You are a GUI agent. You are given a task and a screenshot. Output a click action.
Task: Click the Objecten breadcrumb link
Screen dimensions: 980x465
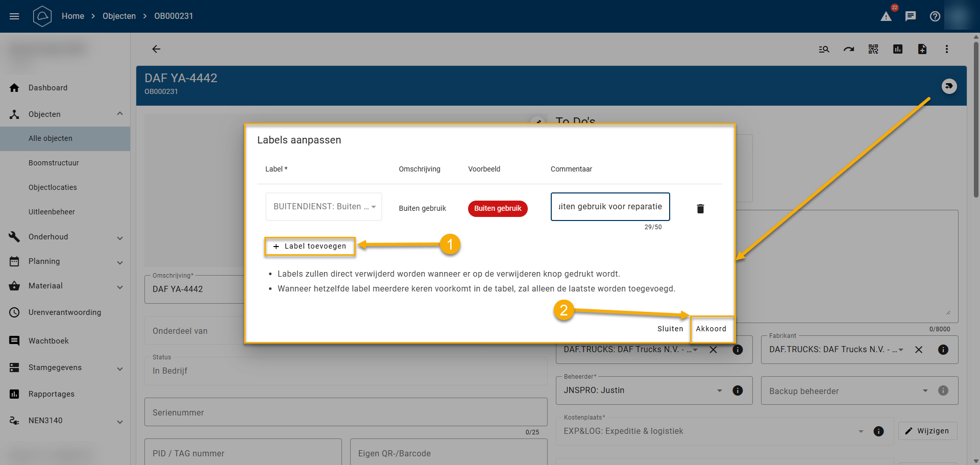(x=119, y=16)
